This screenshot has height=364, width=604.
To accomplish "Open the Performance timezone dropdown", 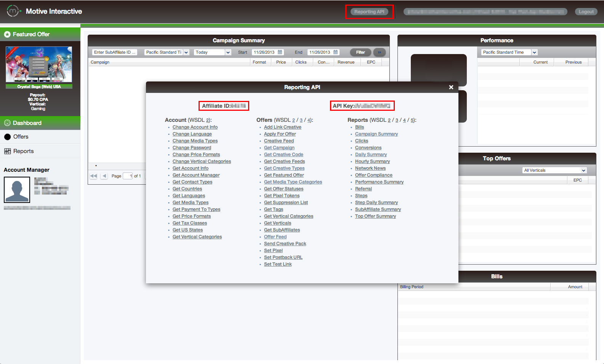I will coord(534,53).
